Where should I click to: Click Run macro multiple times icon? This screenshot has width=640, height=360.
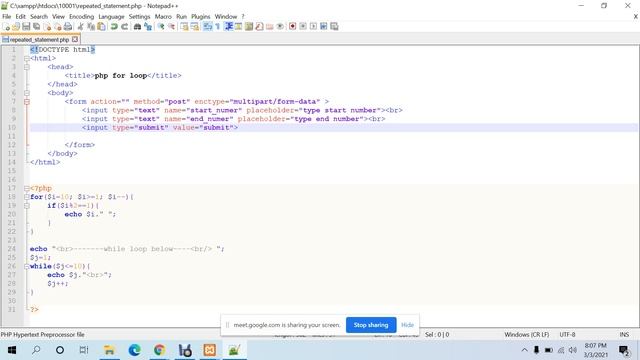coord(324,27)
